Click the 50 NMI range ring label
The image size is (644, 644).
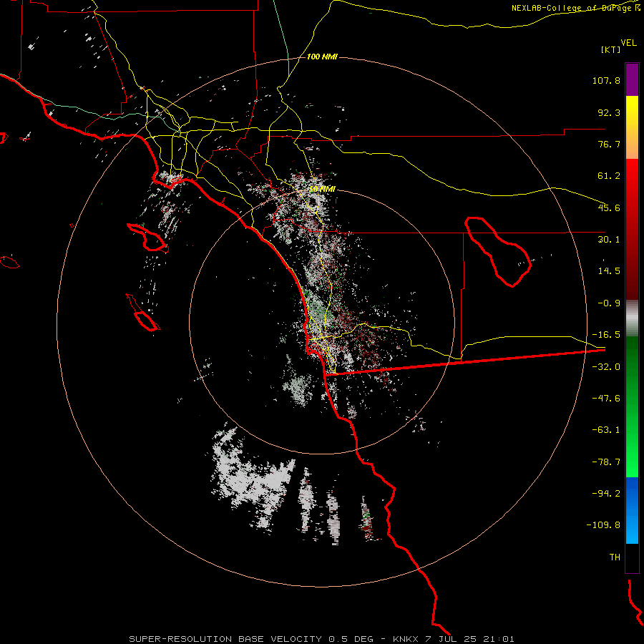pos(322,190)
